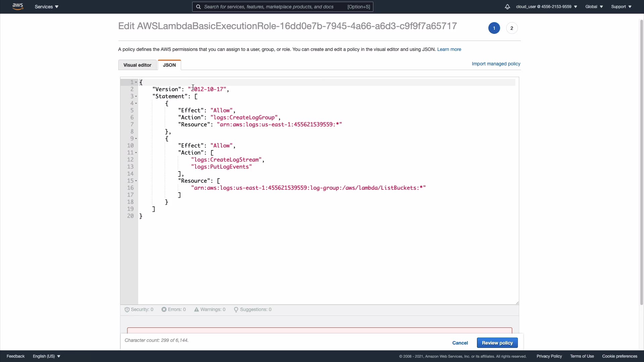Viewport: 644px width, 362px height.
Task: Open the Services dropdown menu
Action: 47,7
